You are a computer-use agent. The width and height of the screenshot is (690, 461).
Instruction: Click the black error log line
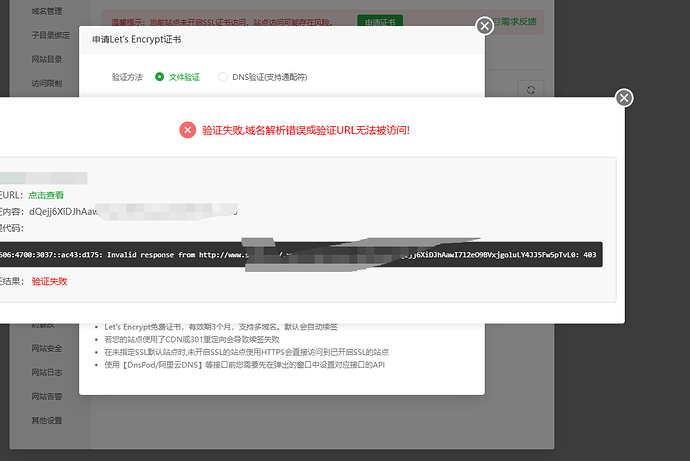coord(301,255)
